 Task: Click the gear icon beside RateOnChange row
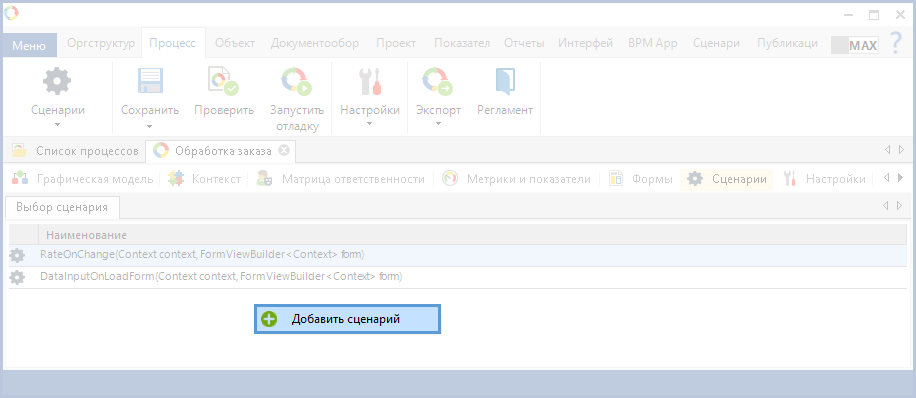18,255
